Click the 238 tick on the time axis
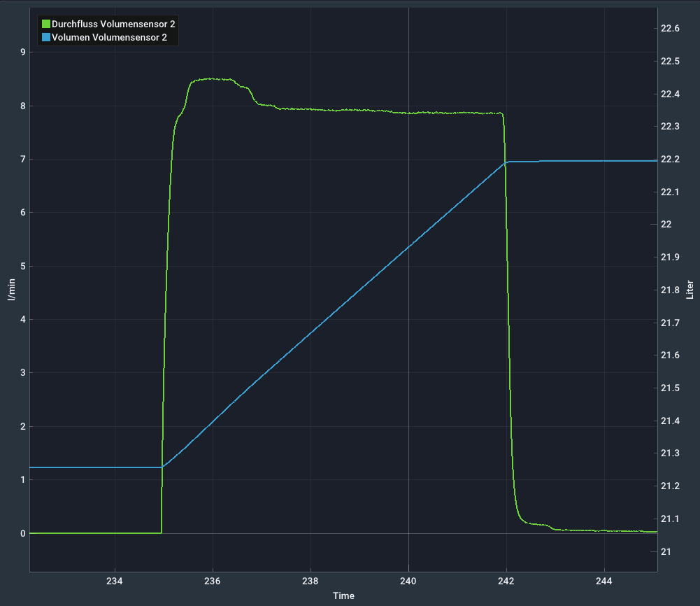The image size is (700, 606). 310,581
